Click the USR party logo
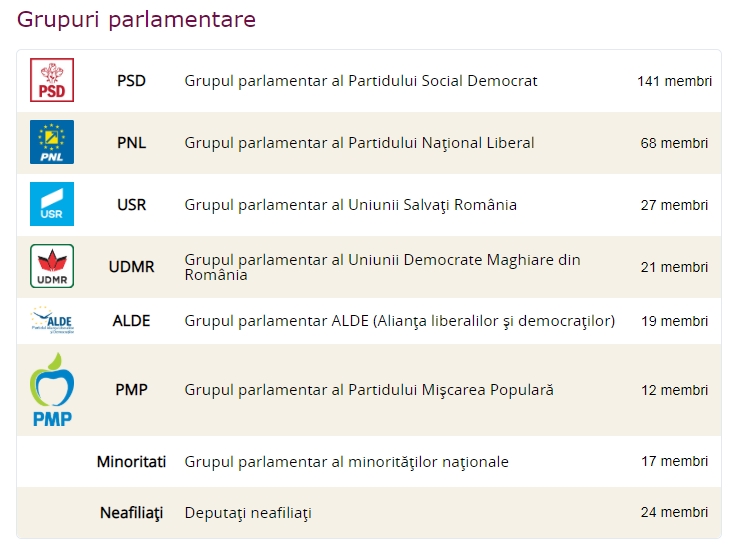737x544 pixels. [52, 204]
